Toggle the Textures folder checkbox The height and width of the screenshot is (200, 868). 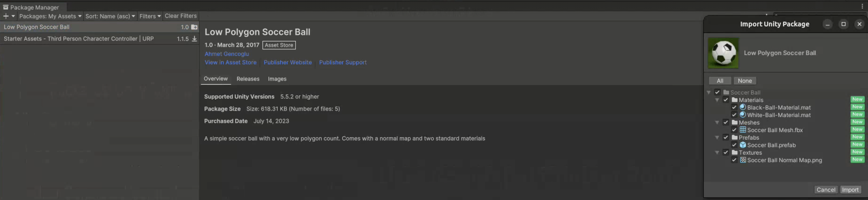tap(726, 152)
